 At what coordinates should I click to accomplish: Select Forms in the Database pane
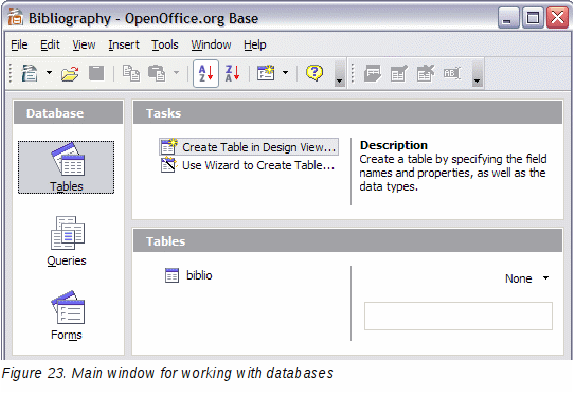point(67,315)
